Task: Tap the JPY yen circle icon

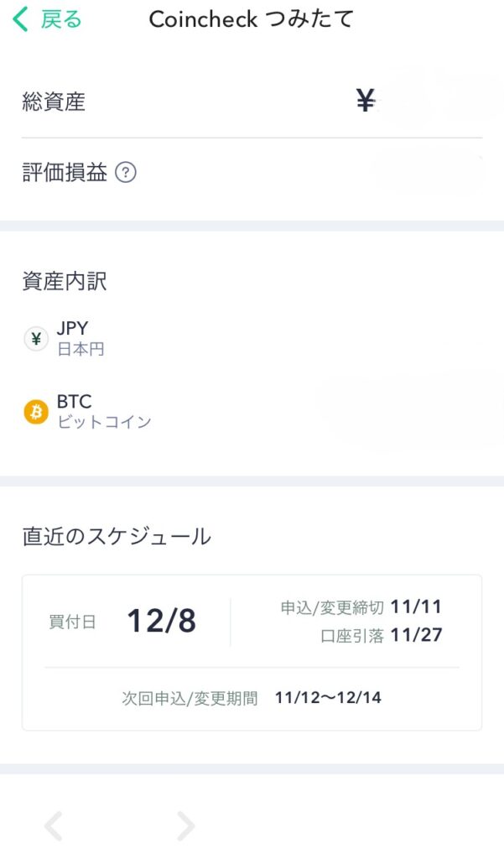Action: click(x=35, y=339)
